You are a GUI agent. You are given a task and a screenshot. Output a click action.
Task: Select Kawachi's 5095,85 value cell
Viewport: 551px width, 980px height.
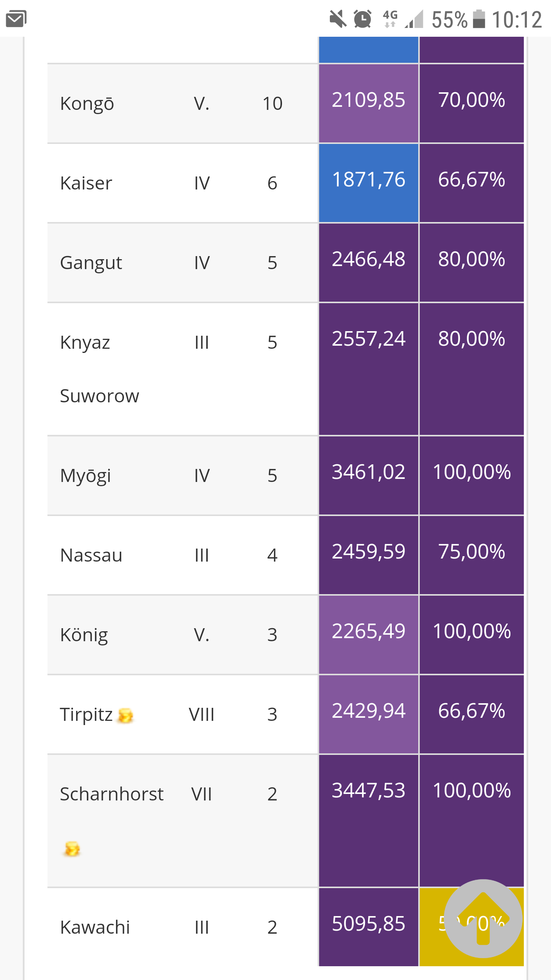pos(368,927)
